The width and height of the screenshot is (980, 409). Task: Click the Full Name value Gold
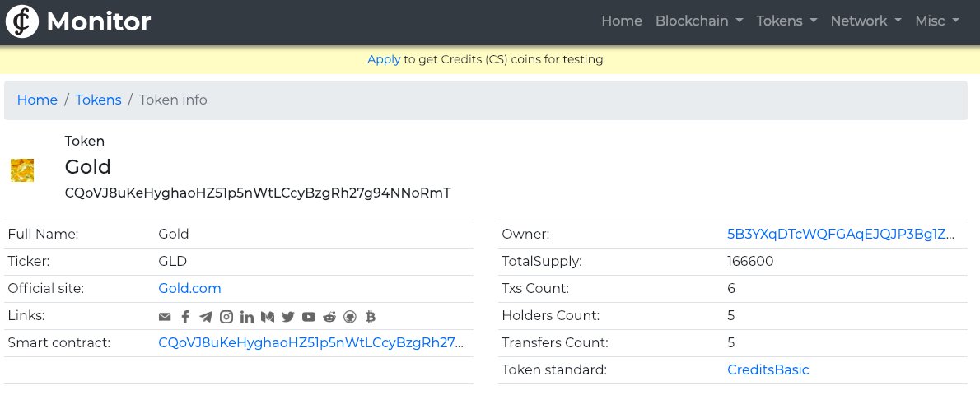[173, 235]
